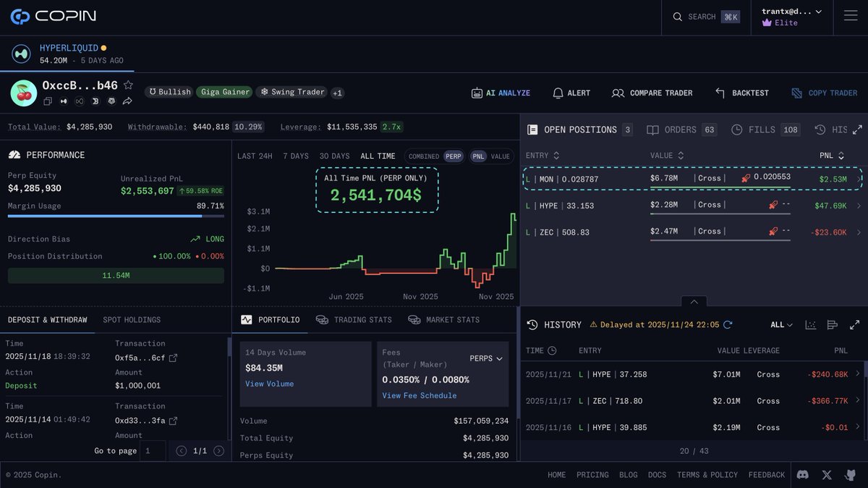Screen dimensions: 868x488
Task: Expand the MON position row arrow
Action: tap(859, 179)
